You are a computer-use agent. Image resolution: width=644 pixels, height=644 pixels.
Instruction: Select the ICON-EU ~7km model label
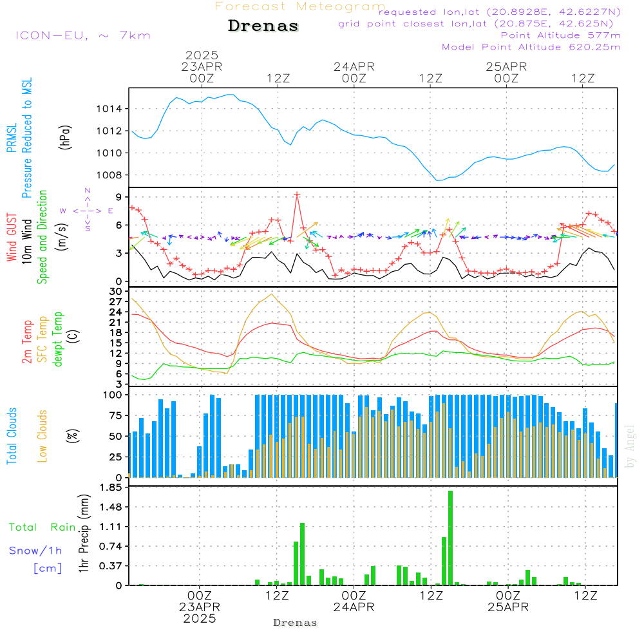(82, 35)
